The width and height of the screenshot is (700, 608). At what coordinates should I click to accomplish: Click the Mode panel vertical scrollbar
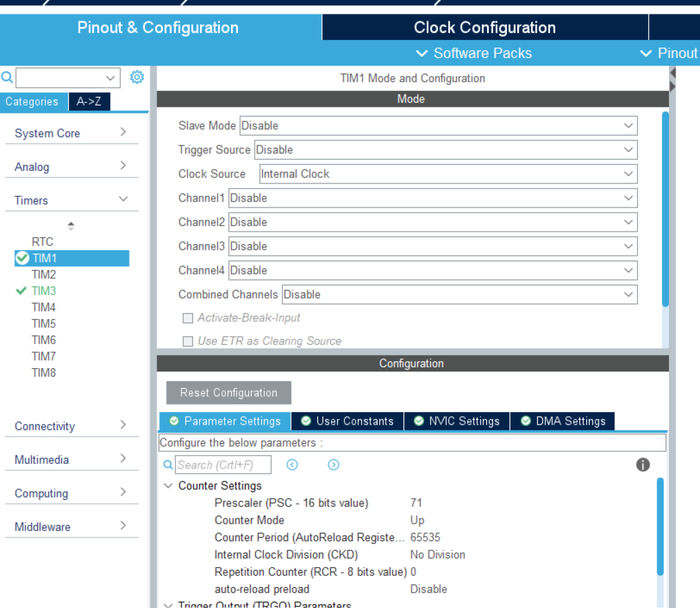tap(666, 209)
